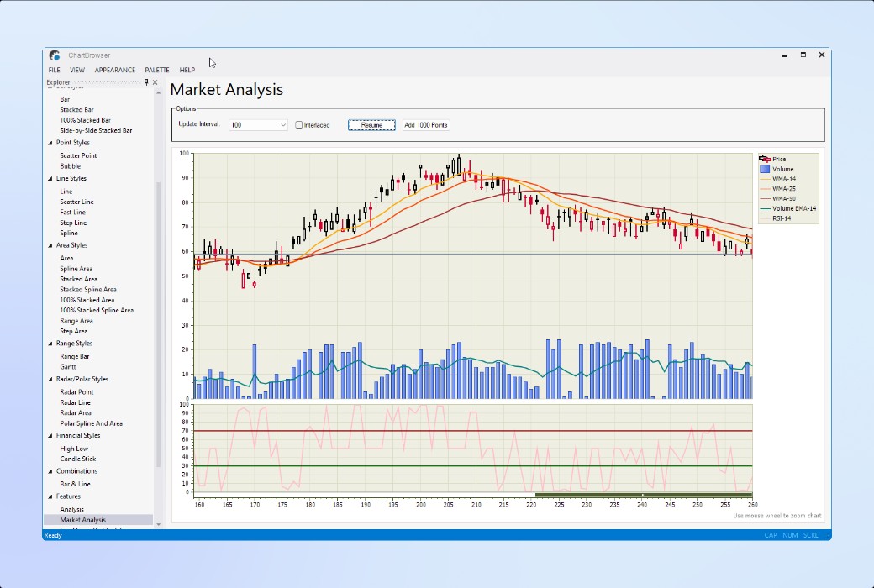Screen dimensions: 874x588
Task: Select the Radar Line item
Action: pos(76,402)
